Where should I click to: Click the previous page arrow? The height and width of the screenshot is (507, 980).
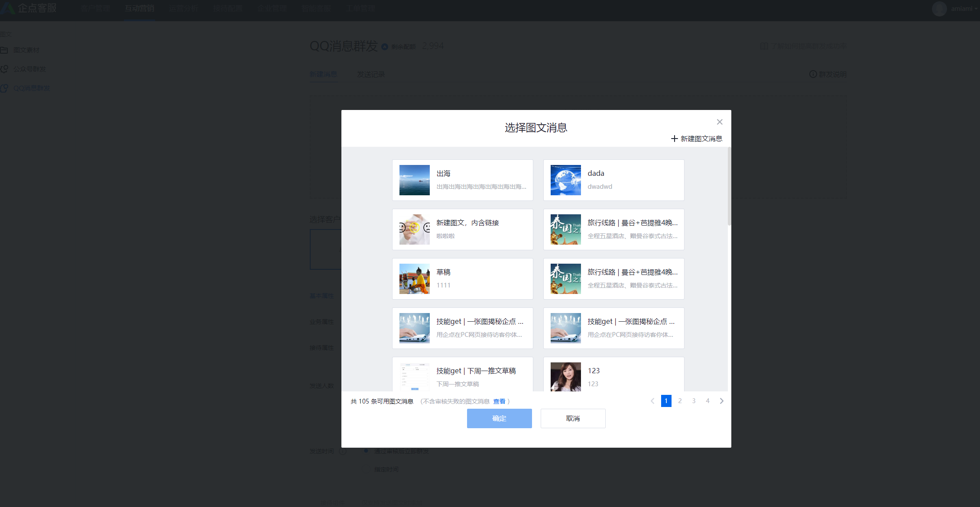652,401
